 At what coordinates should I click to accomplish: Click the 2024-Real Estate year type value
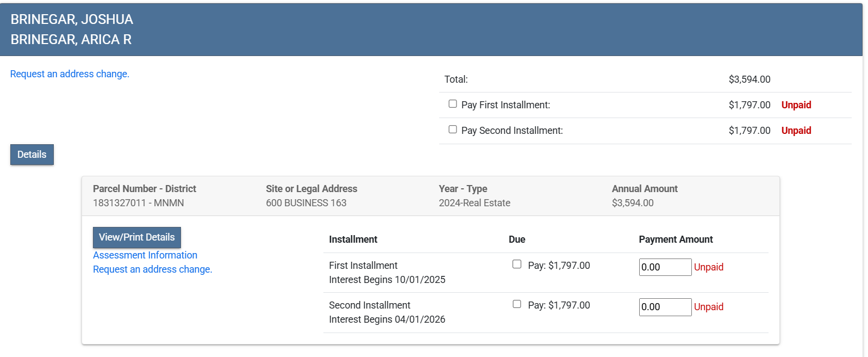pyautogui.click(x=474, y=203)
